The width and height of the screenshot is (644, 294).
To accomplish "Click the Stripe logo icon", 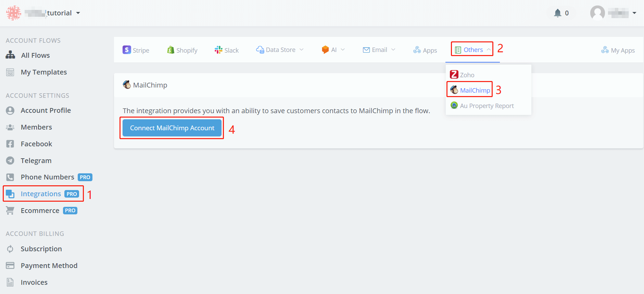I will pyautogui.click(x=127, y=50).
